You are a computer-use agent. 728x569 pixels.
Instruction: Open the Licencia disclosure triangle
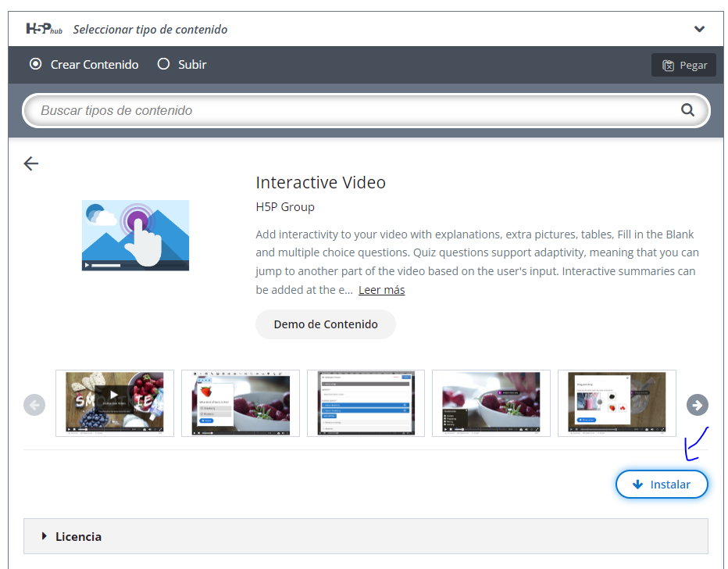(45, 536)
